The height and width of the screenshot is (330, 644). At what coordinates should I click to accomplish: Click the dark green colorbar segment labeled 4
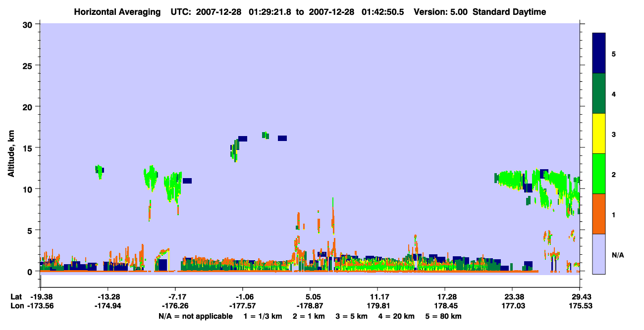pyautogui.click(x=599, y=94)
